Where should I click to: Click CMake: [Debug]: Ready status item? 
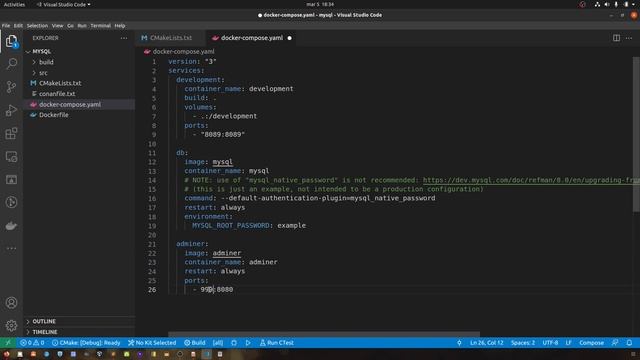86,342
